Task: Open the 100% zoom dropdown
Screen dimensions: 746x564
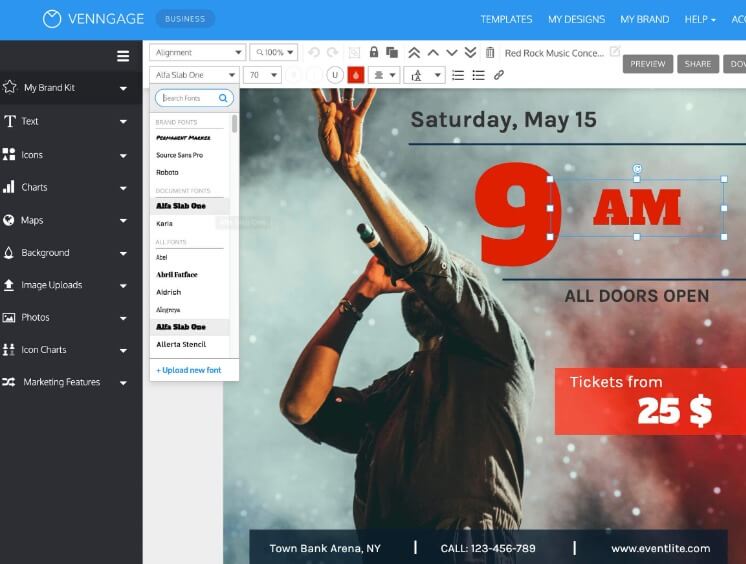Action: coord(274,52)
